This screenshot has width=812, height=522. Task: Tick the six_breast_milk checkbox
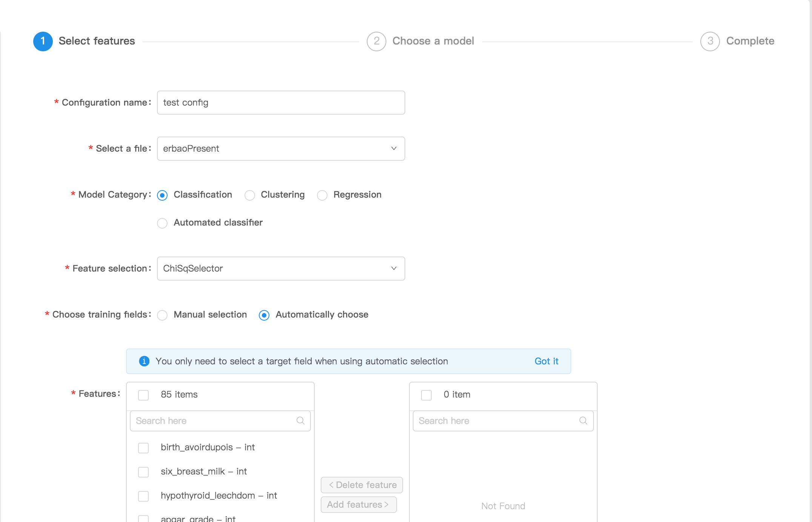143,472
